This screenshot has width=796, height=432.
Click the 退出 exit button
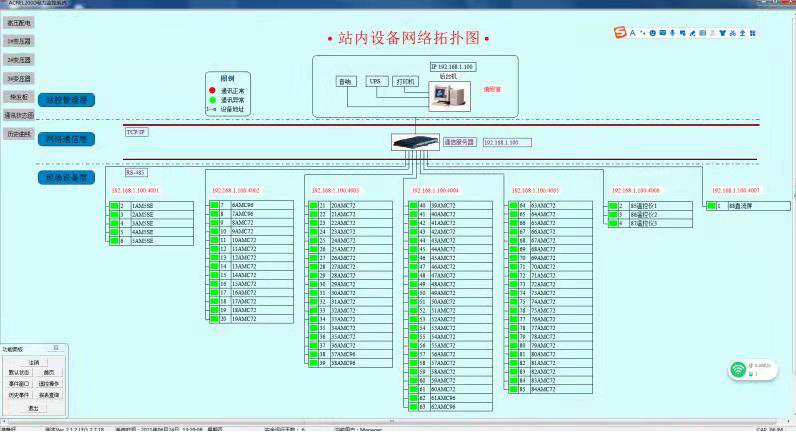point(34,408)
